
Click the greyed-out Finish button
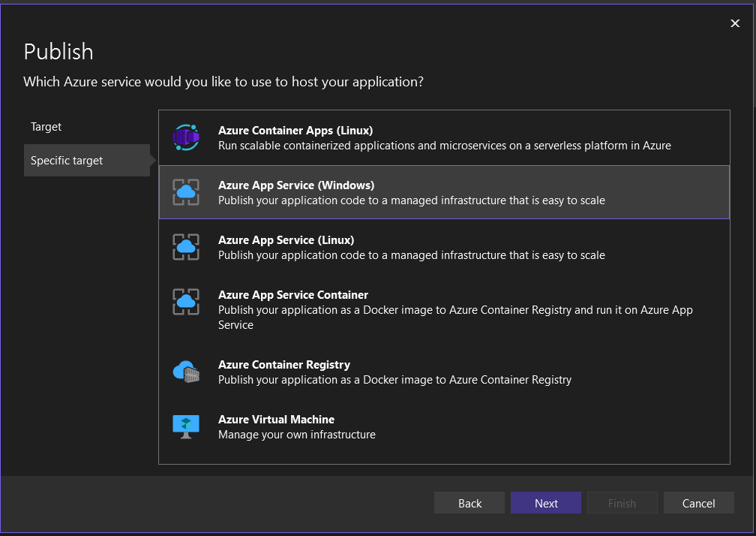click(x=622, y=503)
